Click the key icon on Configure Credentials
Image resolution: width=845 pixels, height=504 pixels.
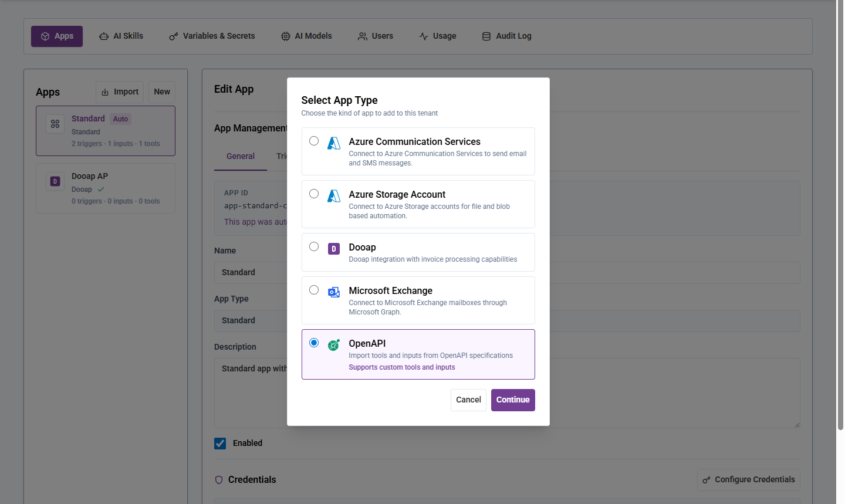pos(707,480)
